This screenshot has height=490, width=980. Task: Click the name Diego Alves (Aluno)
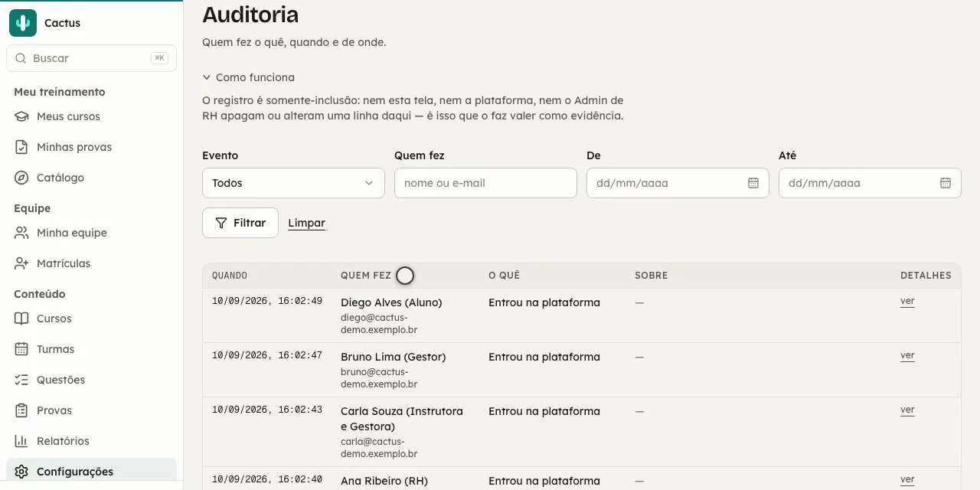(x=391, y=302)
